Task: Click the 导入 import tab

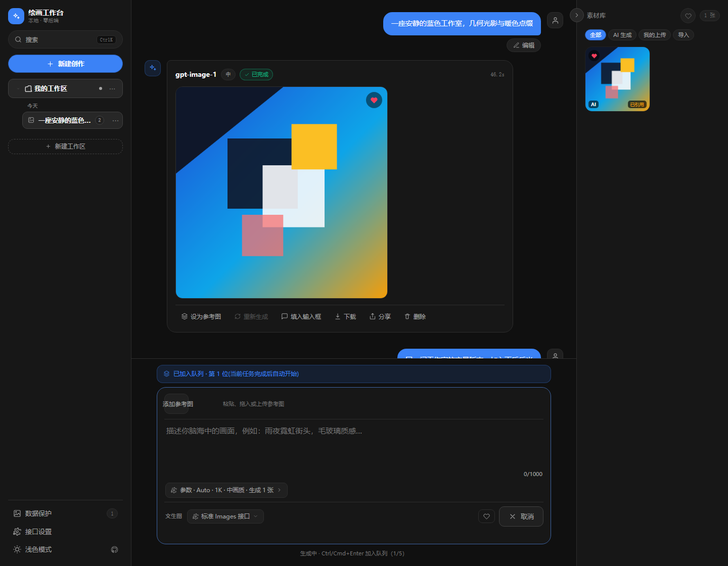Action: click(x=684, y=35)
